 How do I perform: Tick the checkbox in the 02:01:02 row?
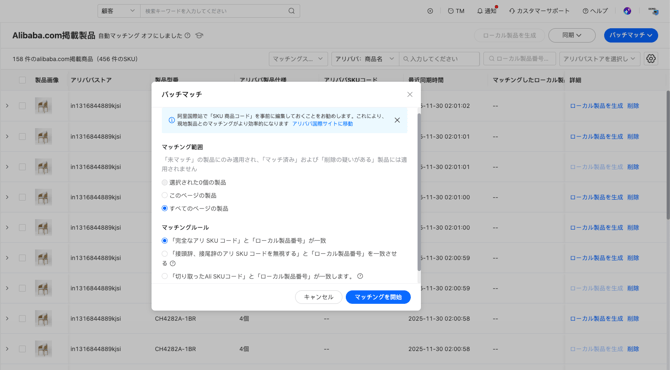tap(22, 106)
